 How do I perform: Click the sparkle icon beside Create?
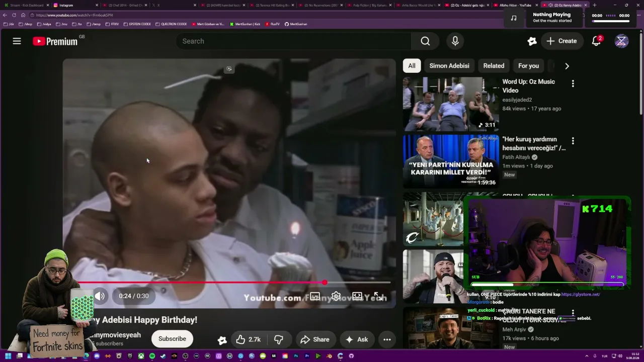click(x=532, y=41)
